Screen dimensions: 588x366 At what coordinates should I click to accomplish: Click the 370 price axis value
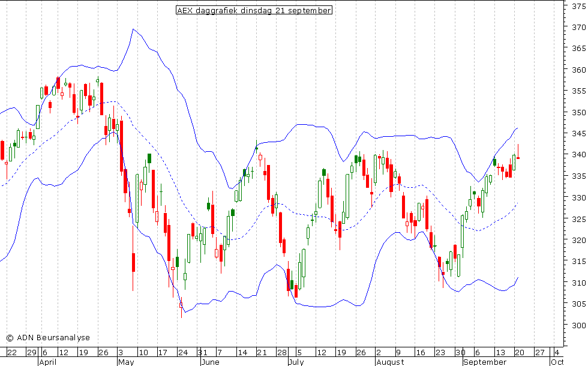(x=578, y=28)
